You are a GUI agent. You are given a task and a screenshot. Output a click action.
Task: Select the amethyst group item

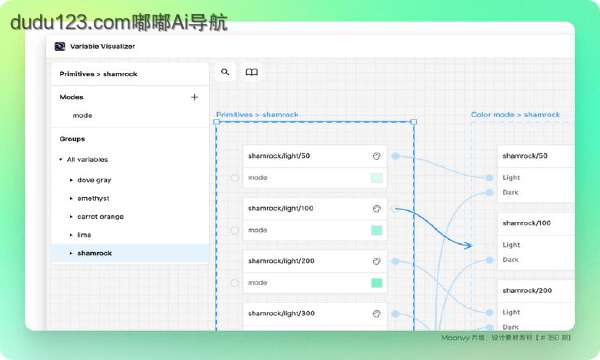click(x=93, y=198)
